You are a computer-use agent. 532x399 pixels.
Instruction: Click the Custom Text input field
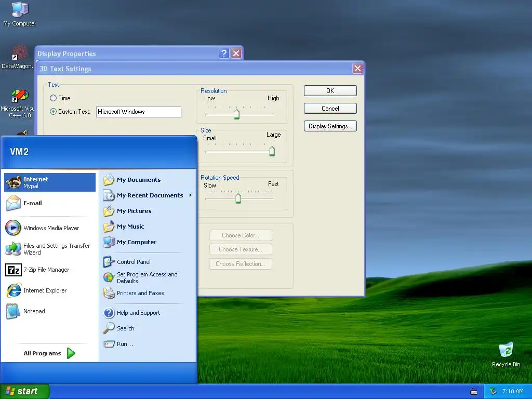click(138, 112)
